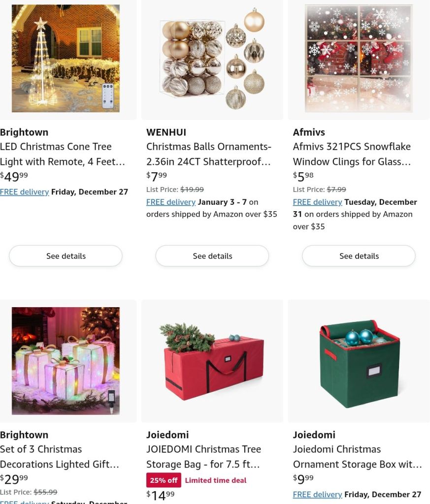The height and width of the screenshot is (504, 430).
Task: Open the FREE delivery link under the $49.99 price
Action: click(x=25, y=192)
